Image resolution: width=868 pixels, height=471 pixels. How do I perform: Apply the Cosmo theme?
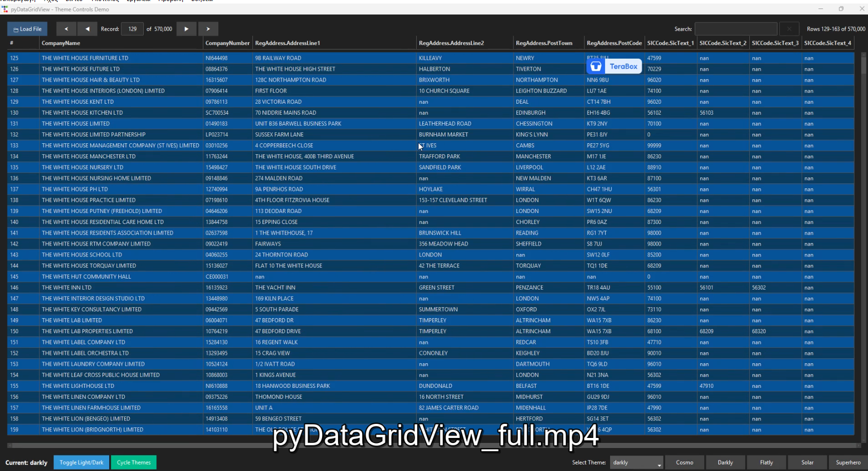click(685, 462)
